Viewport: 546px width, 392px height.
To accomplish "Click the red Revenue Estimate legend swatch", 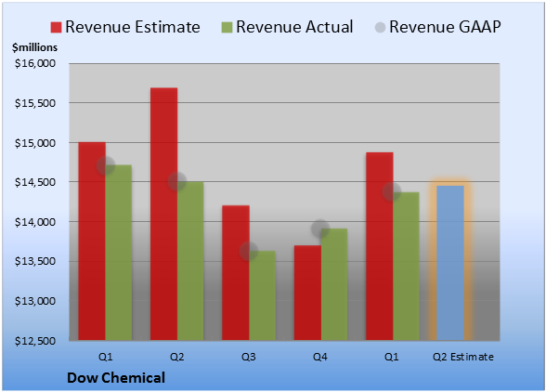I will (56, 27).
